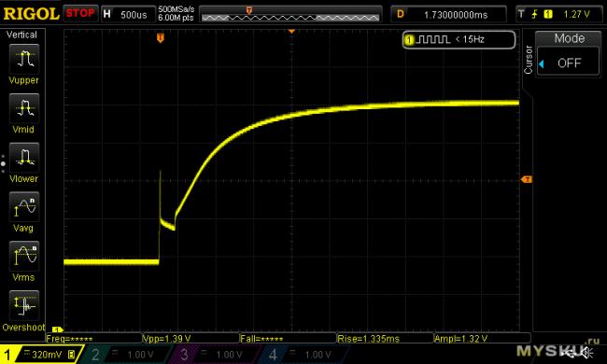The image size is (607, 364).
Task: Select the Vlower measurement icon
Action: click(24, 158)
